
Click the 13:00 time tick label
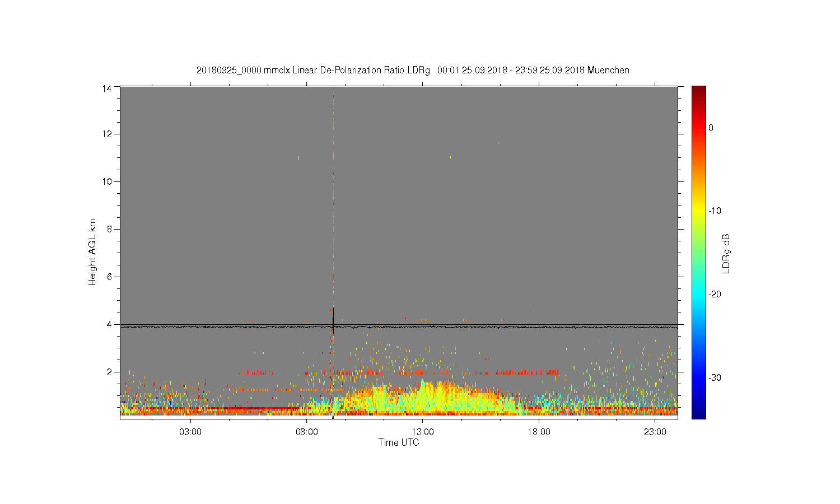pyautogui.click(x=423, y=432)
